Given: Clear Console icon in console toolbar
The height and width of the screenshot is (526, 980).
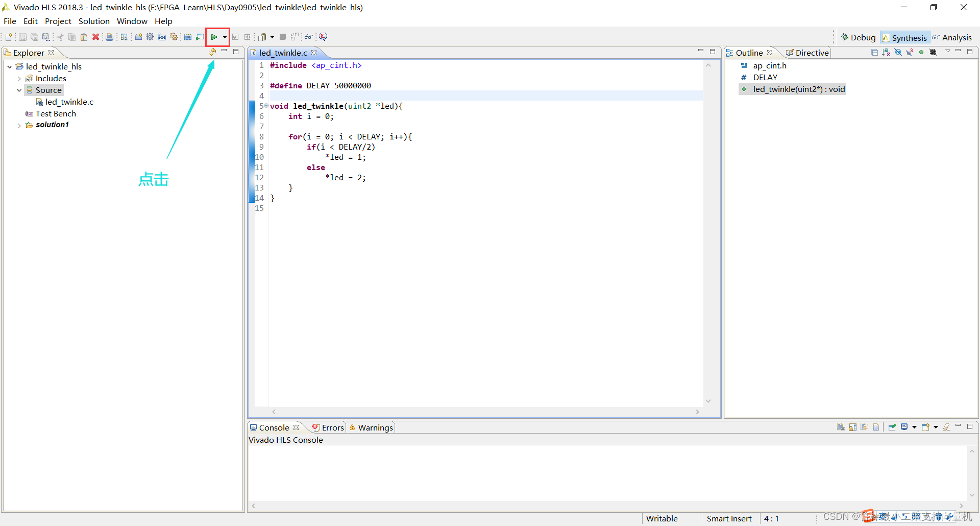Looking at the screenshot, I should 841,427.
